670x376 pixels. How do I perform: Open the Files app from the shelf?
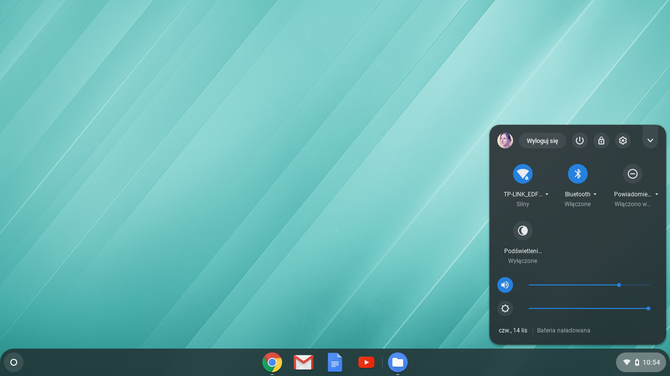point(398,362)
